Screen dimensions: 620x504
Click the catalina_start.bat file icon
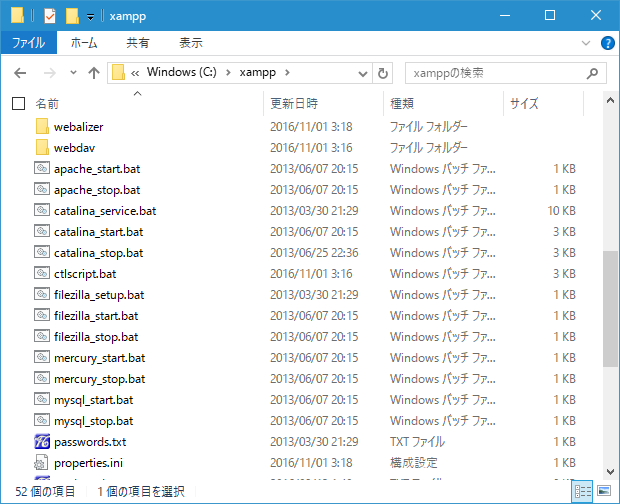click(42, 231)
